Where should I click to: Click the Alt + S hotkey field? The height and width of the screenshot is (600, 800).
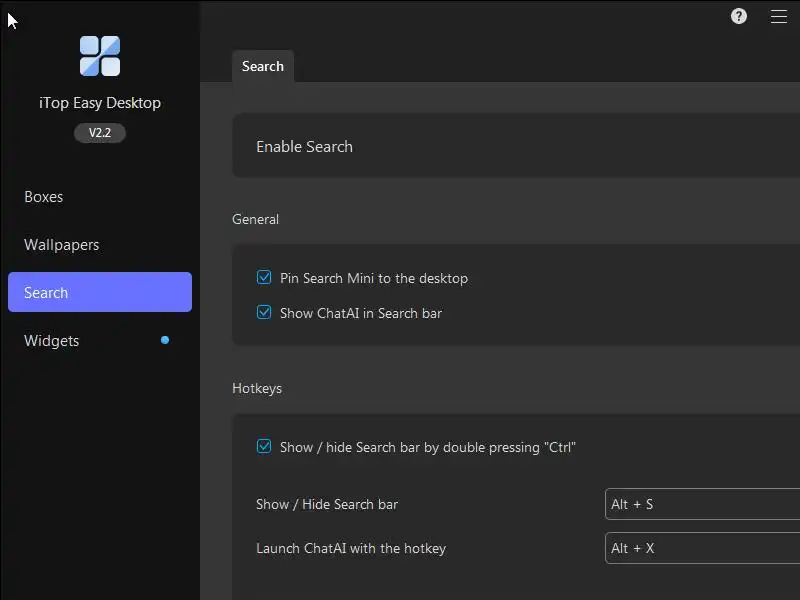[x=702, y=504]
